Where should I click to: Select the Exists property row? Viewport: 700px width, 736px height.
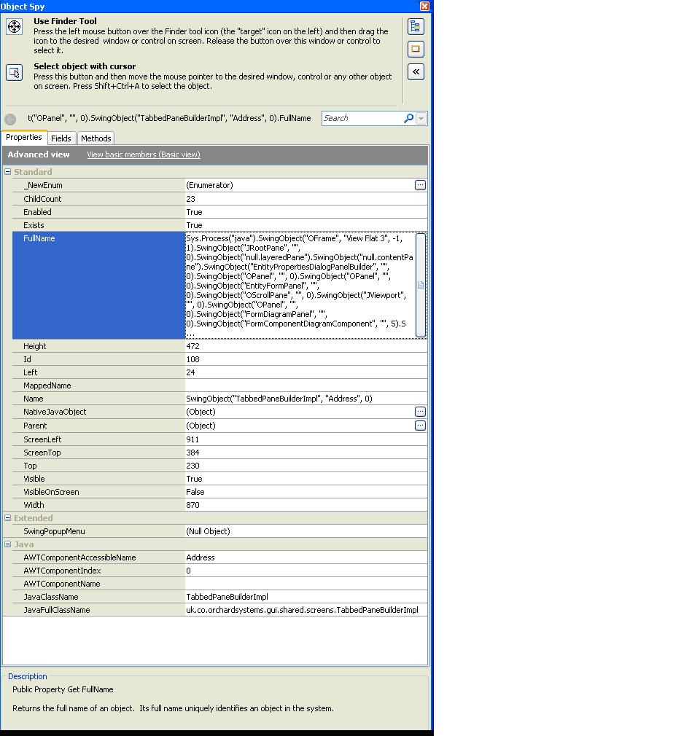(x=220, y=225)
